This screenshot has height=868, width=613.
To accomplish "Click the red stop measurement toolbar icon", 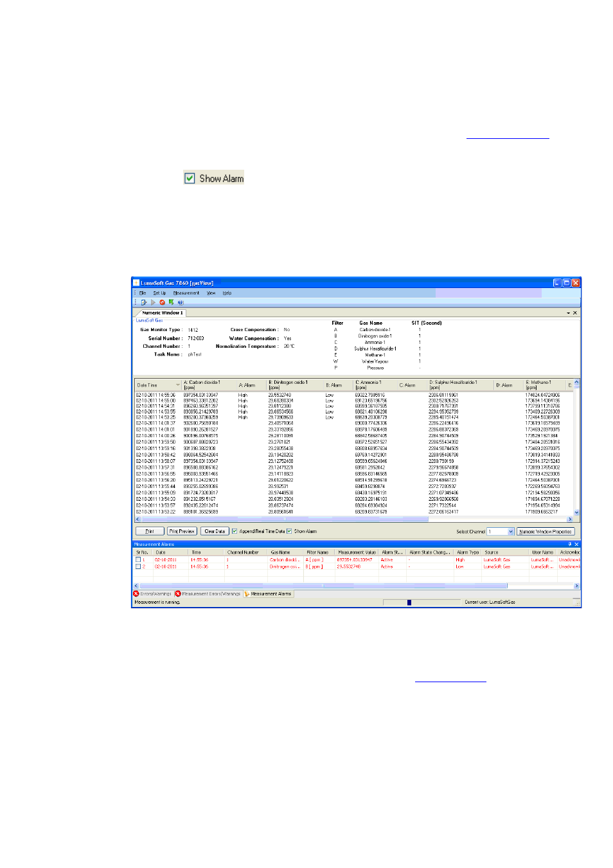I will 162,302.
